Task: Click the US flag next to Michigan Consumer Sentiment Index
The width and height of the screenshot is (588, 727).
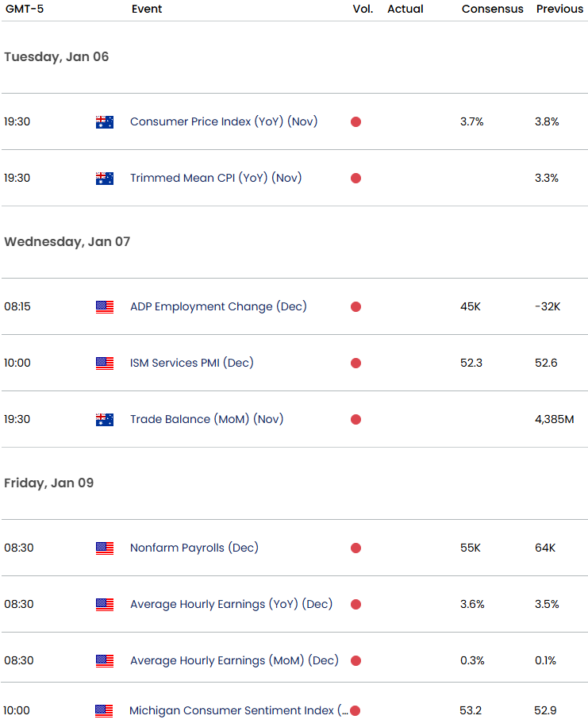Action: pos(104,710)
